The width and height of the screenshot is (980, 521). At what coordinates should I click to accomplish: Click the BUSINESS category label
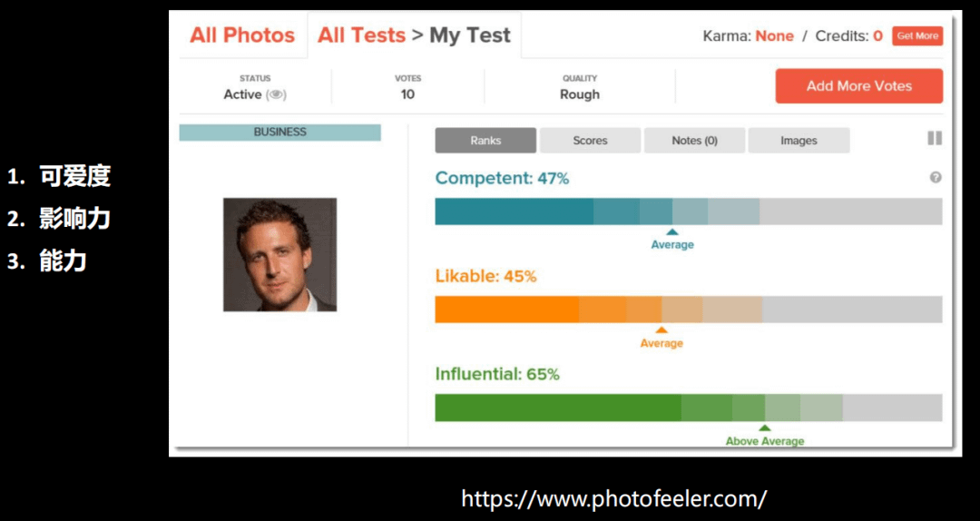coord(280,132)
